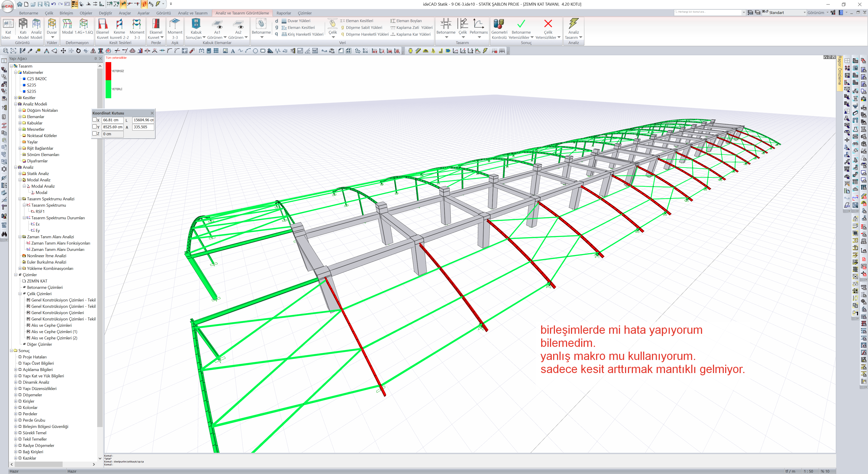The width and height of the screenshot is (868, 474).
Task: Toggle Kolonlar checkbox in Sonuç tree
Action: (20, 407)
